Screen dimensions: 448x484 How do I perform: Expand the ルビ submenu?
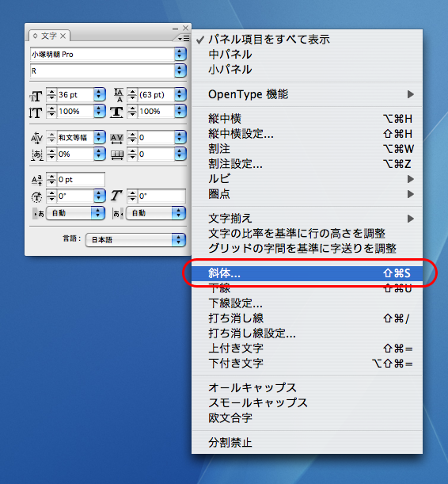(x=307, y=179)
